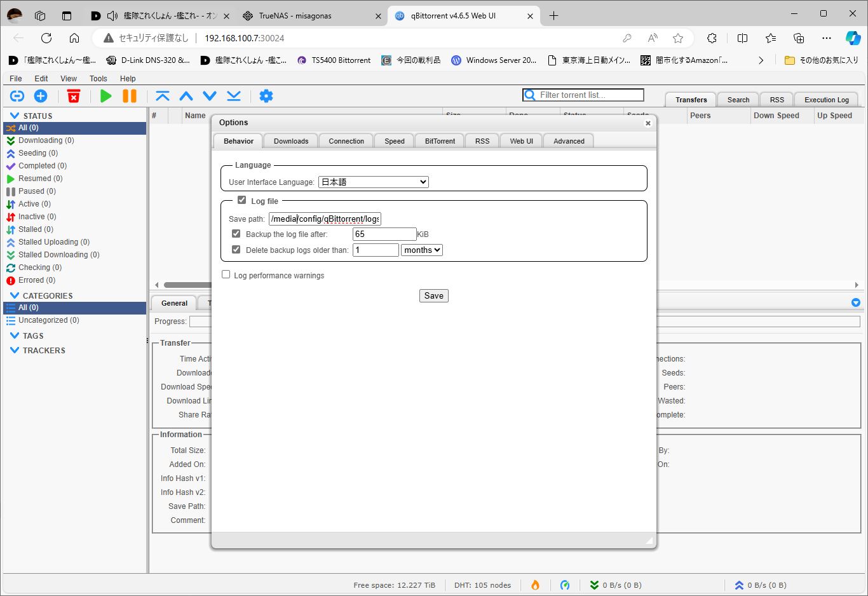The image size is (868, 596).
Task: Toggle Delete backup logs older than checkbox
Action: 236,250
